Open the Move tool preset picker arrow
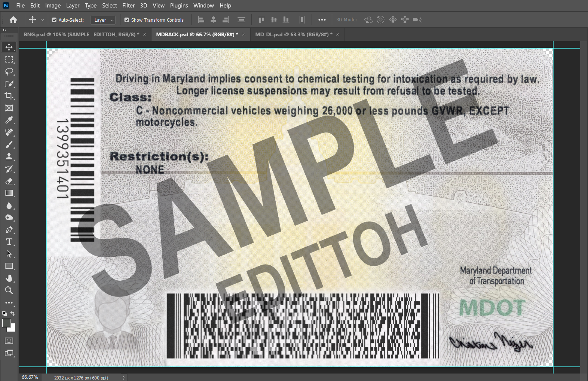Screen dimensions: 588x381 tap(42, 20)
